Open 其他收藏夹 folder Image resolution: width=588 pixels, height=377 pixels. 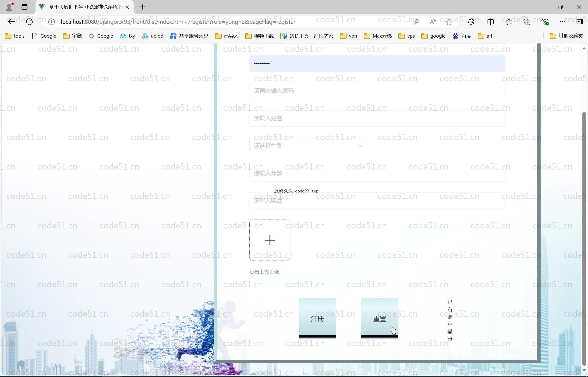(567, 36)
